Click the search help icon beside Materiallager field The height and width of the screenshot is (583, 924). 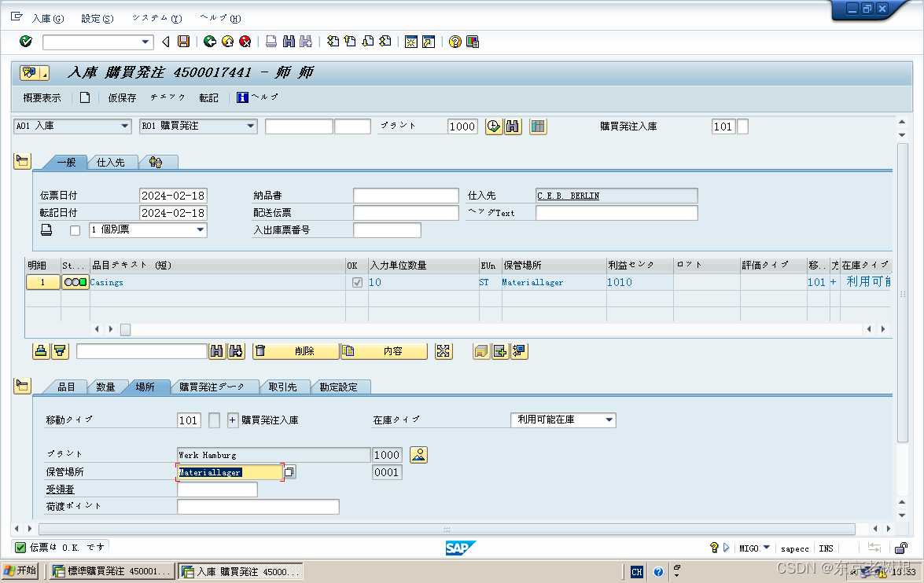point(289,471)
